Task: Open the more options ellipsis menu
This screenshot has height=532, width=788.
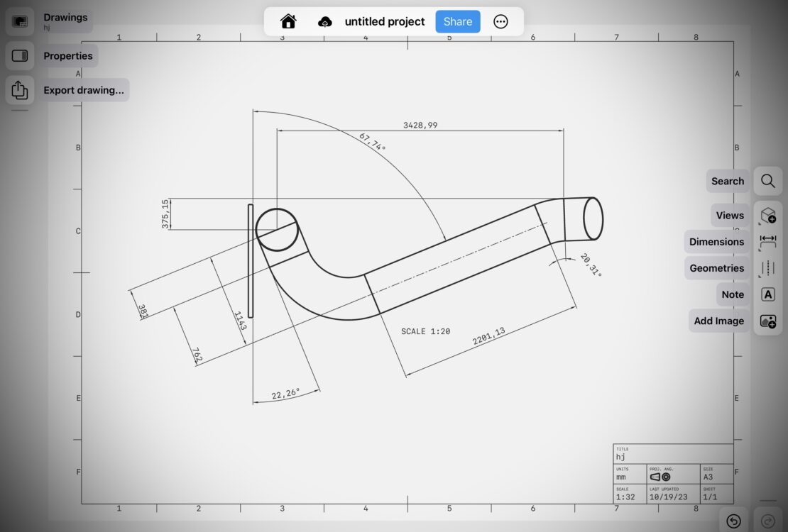Action: coord(500,21)
